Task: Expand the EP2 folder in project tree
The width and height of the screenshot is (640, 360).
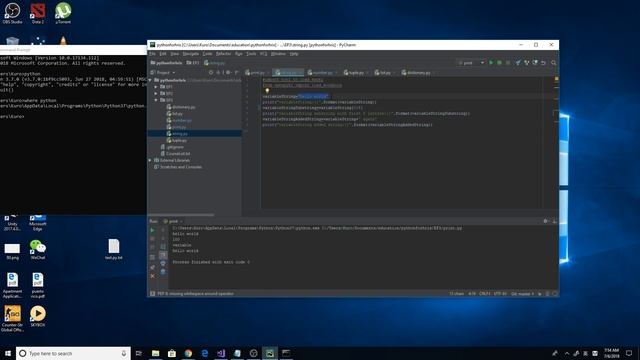Action: pos(156,93)
